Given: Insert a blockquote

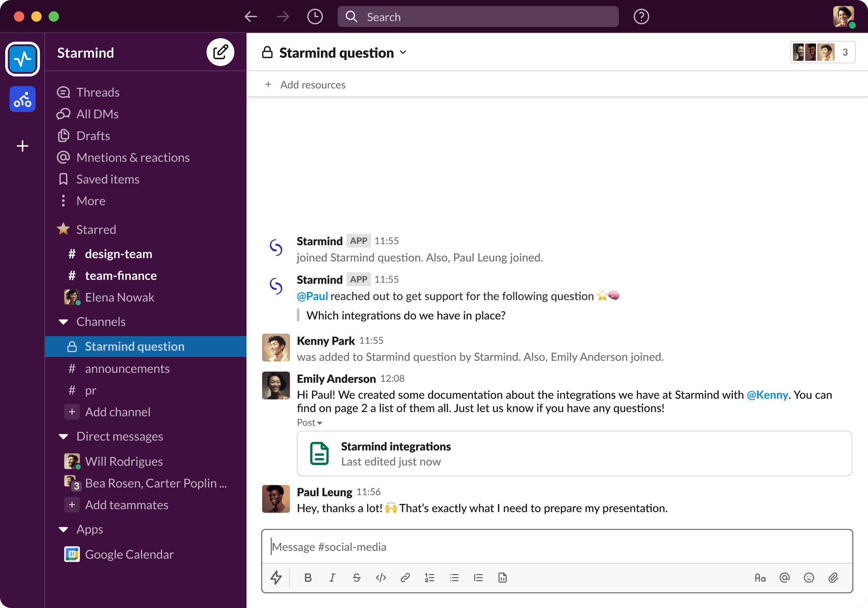Looking at the screenshot, I should [478, 578].
